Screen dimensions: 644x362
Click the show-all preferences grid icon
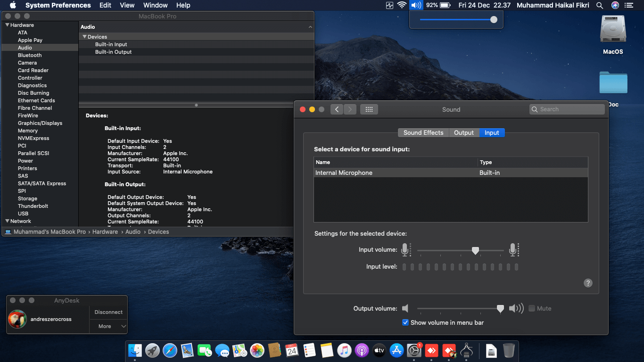pyautogui.click(x=369, y=109)
